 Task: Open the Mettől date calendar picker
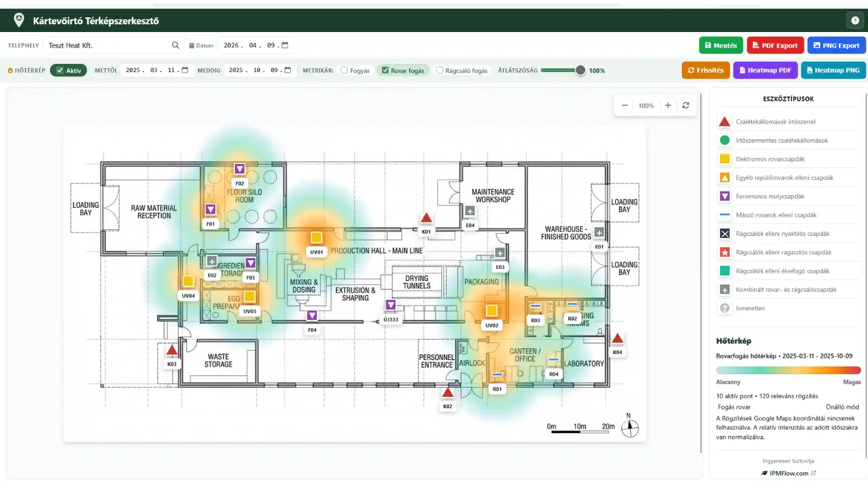[185, 70]
